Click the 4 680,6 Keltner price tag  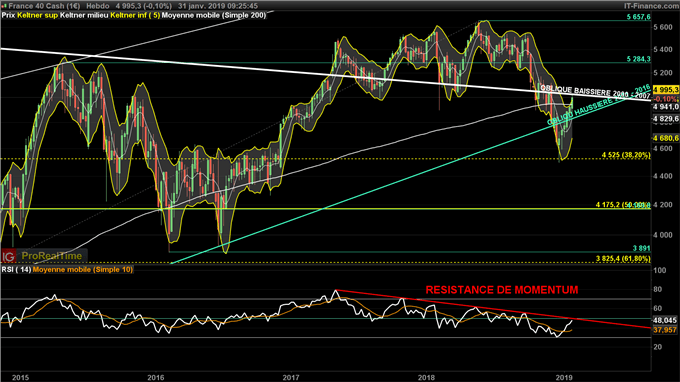coord(665,138)
